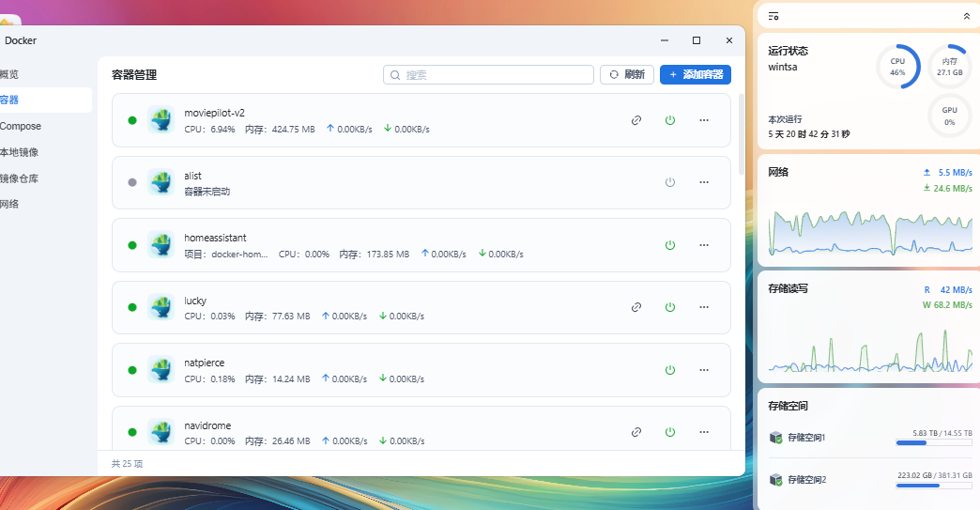
Task: Select the 容器 sidebar item
Action: (44, 100)
